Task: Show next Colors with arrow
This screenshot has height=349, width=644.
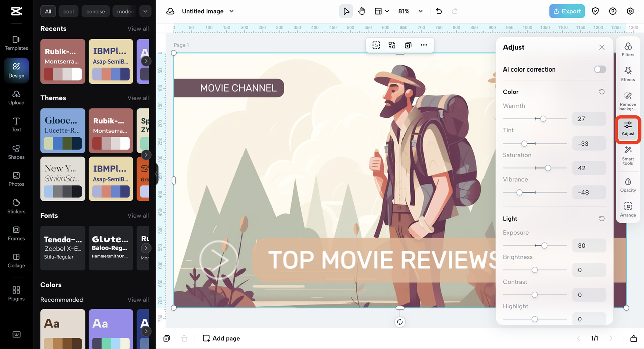Action: pyautogui.click(x=146, y=331)
